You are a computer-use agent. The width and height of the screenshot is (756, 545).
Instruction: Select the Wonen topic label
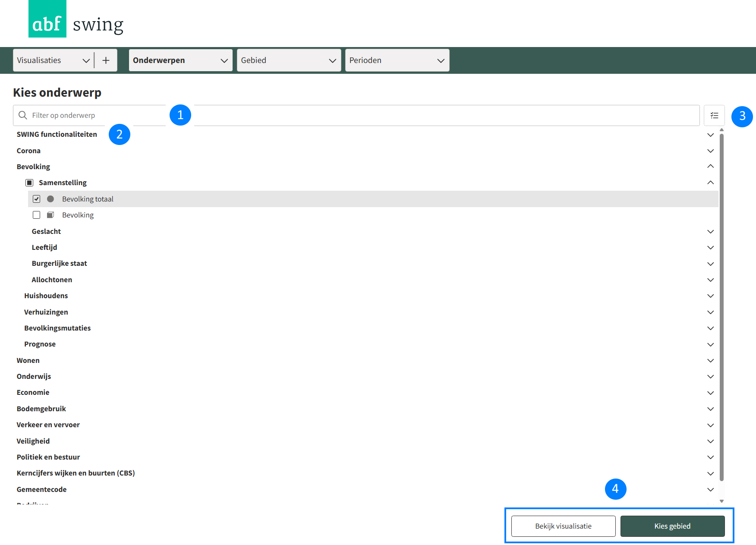[x=28, y=360]
